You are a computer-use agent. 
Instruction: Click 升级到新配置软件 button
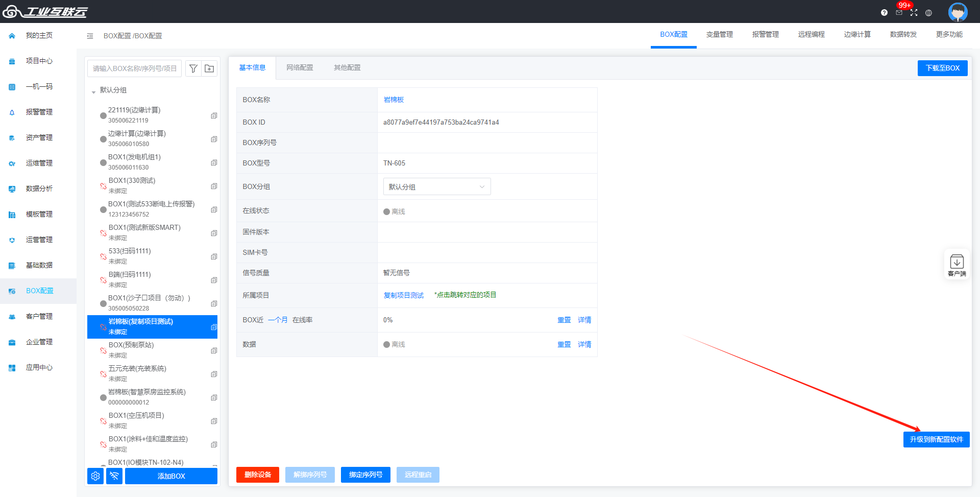pos(936,439)
